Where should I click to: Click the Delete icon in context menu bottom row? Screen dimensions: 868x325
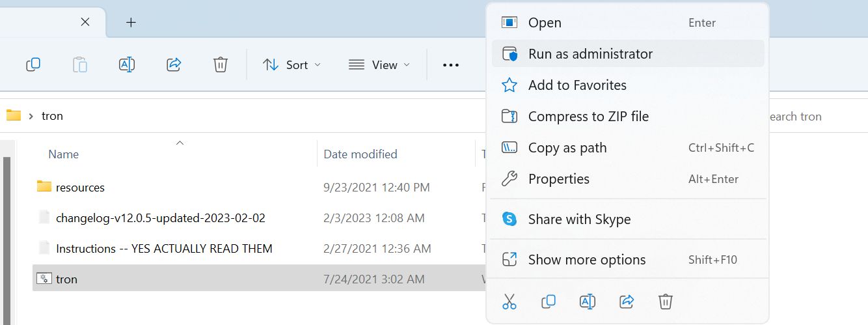point(665,301)
